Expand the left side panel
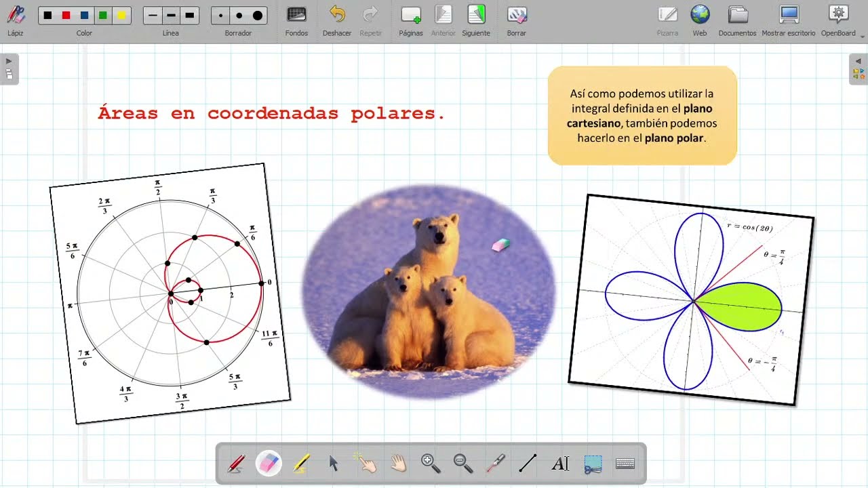 pos(9,68)
